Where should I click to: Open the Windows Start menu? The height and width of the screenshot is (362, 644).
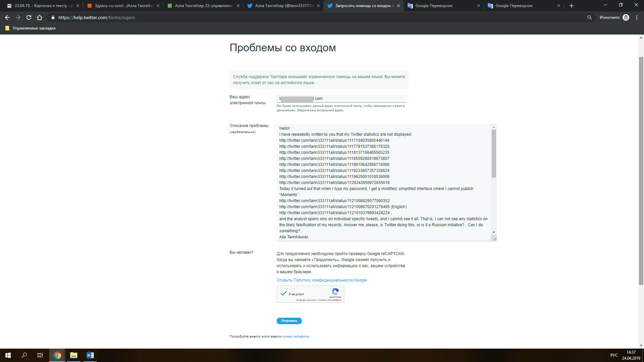point(8,355)
